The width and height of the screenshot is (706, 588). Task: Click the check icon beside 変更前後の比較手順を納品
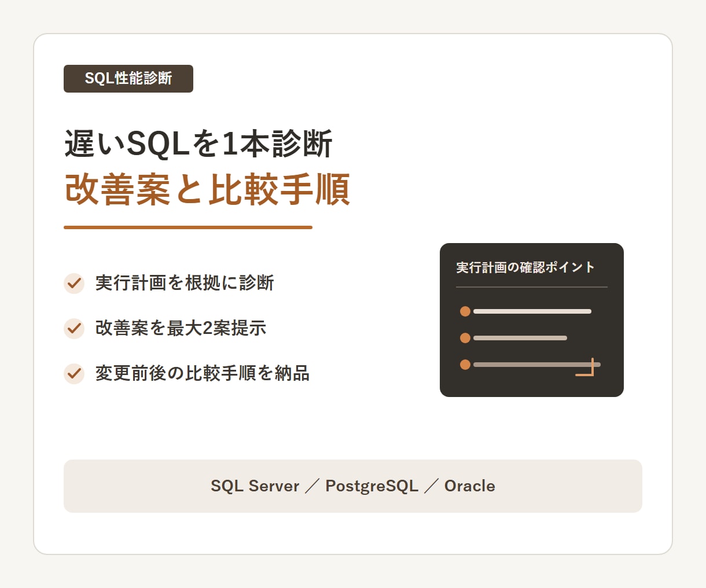(x=74, y=374)
